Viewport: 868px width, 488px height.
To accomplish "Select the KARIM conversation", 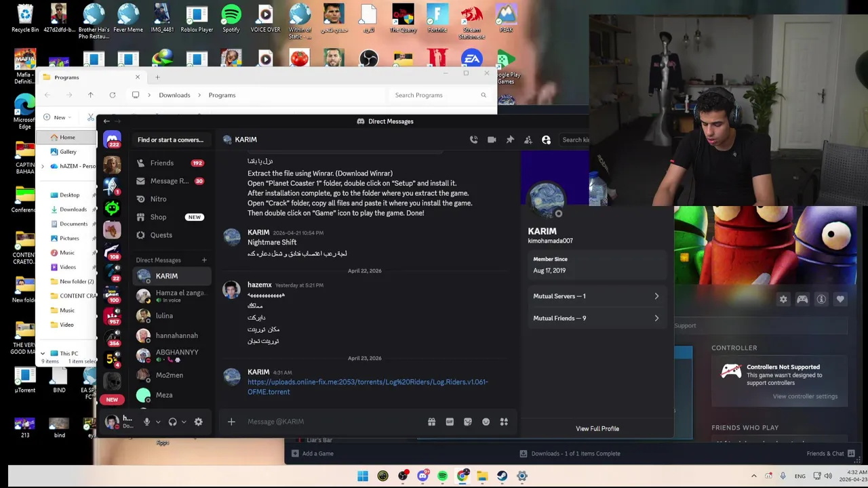I will (171, 276).
